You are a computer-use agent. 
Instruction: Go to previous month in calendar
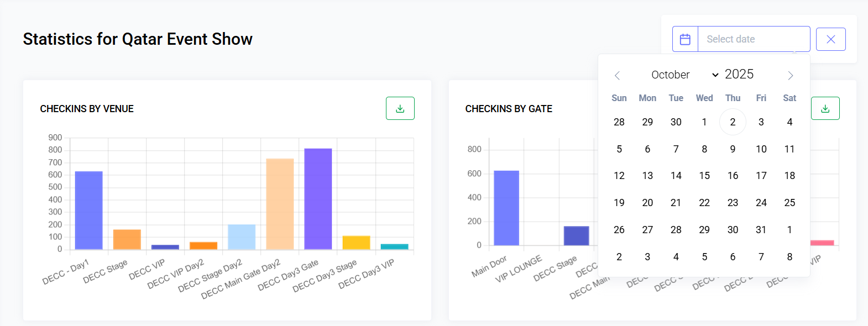[618, 75]
